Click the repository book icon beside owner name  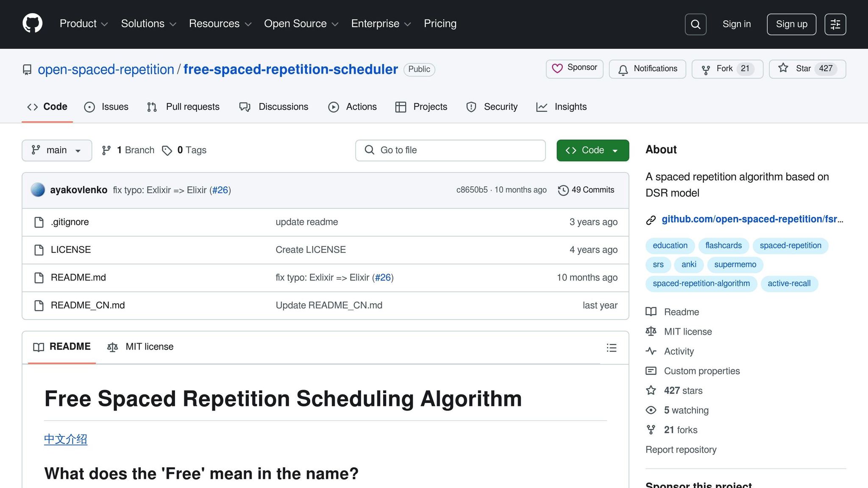(x=27, y=69)
